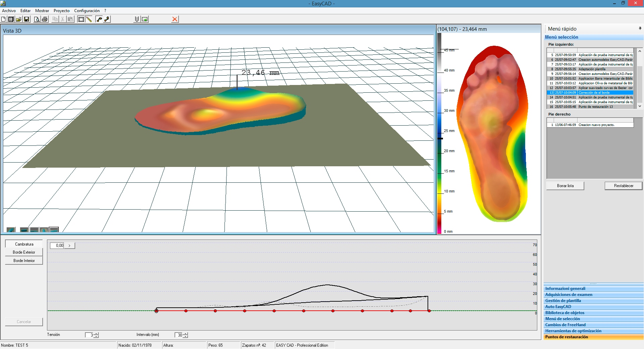Click the milling cutter tool icon
The height and width of the screenshot is (349, 644).
coord(137,19)
